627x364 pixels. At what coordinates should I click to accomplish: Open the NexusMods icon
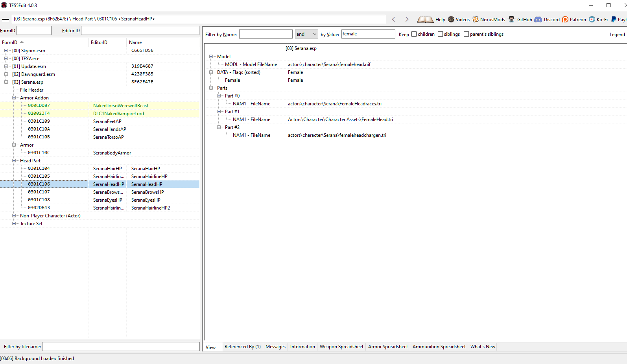[476, 19]
